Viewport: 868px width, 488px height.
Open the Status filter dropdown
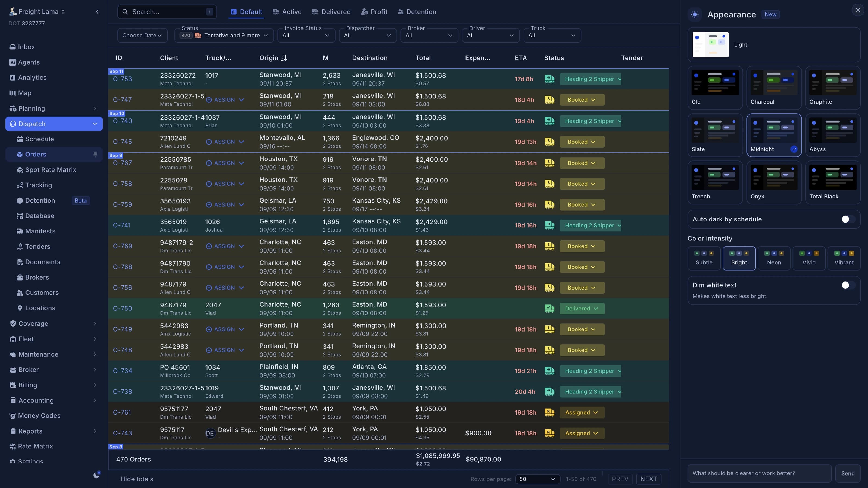(224, 35)
